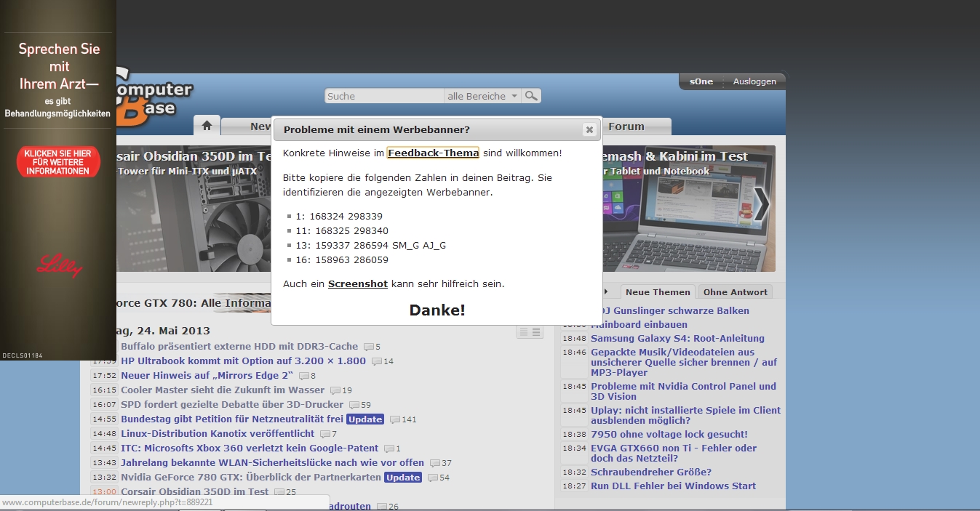Switch news list to detailed view icon
The image size is (980, 511).
click(x=536, y=332)
